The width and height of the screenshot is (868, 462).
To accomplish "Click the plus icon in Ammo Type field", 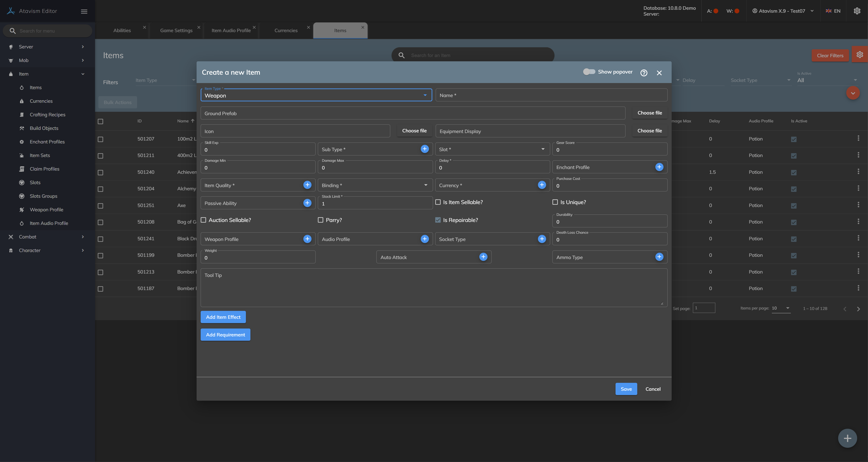I will point(659,257).
